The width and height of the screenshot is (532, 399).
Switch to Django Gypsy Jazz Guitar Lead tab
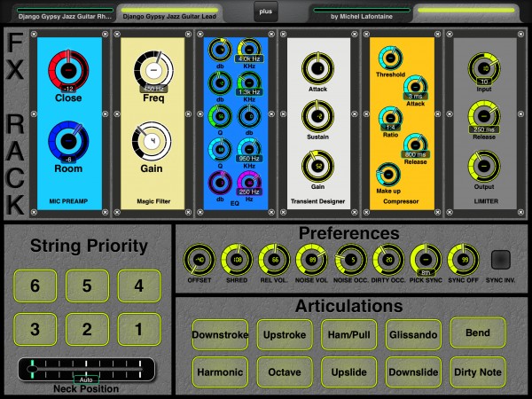tap(169, 13)
